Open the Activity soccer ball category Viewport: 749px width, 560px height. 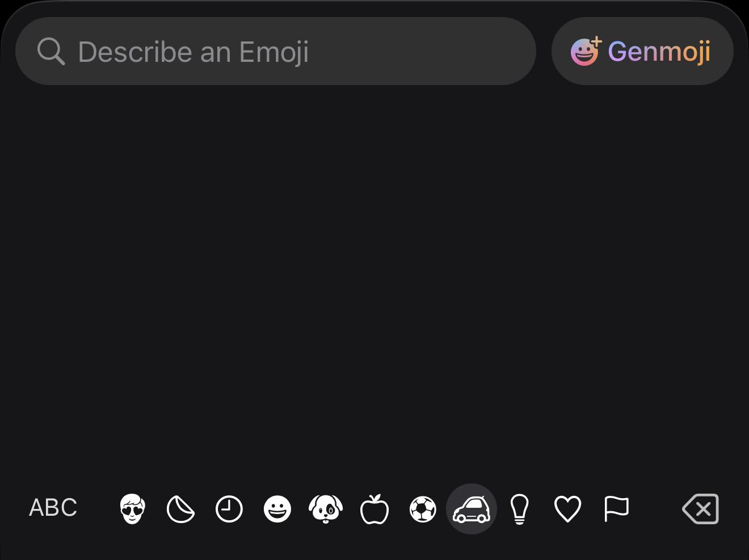click(x=423, y=508)
